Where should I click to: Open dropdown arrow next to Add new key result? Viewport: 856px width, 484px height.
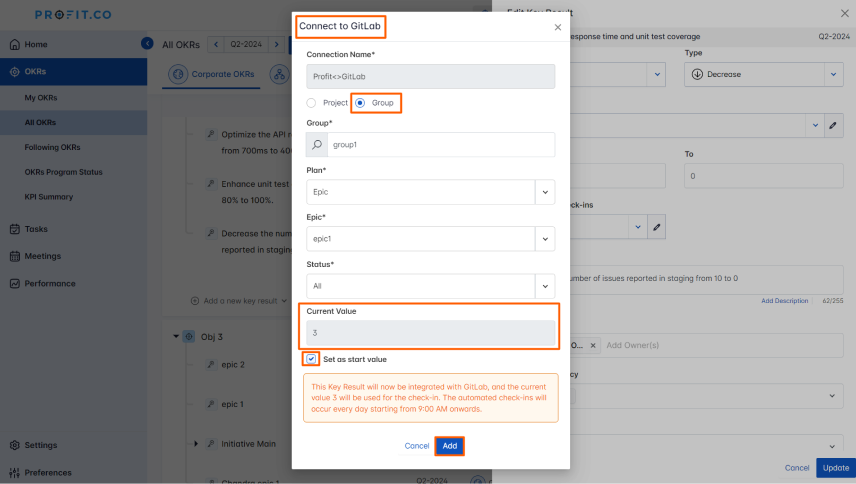(x=284, y=301)
